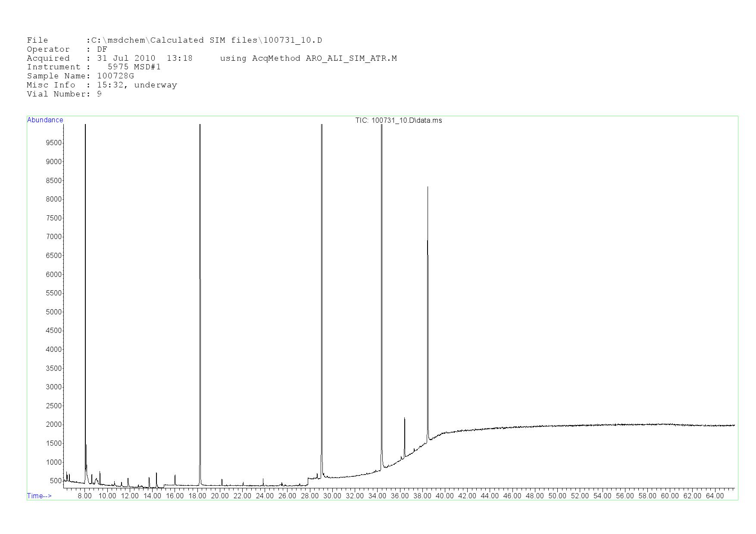Screen dimensions: 756x534
Task: Click the Time--> axis label
Action: point(39,496)
